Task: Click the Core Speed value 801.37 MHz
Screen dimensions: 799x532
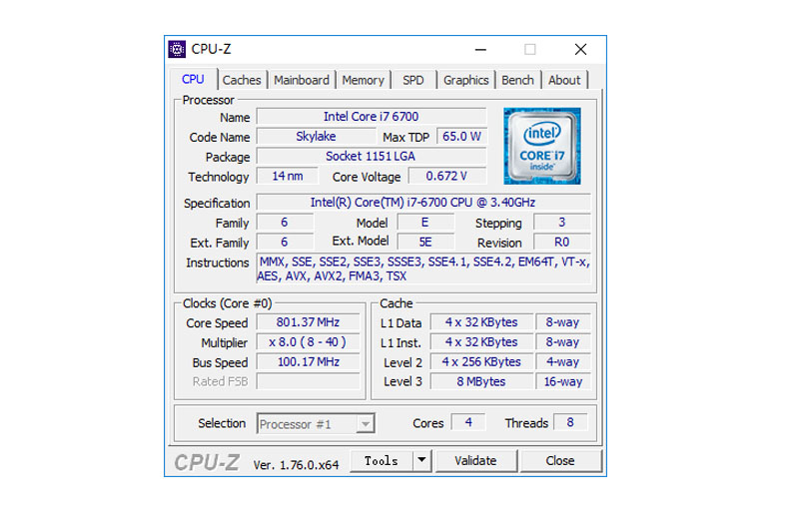Action: coord(309,322)
